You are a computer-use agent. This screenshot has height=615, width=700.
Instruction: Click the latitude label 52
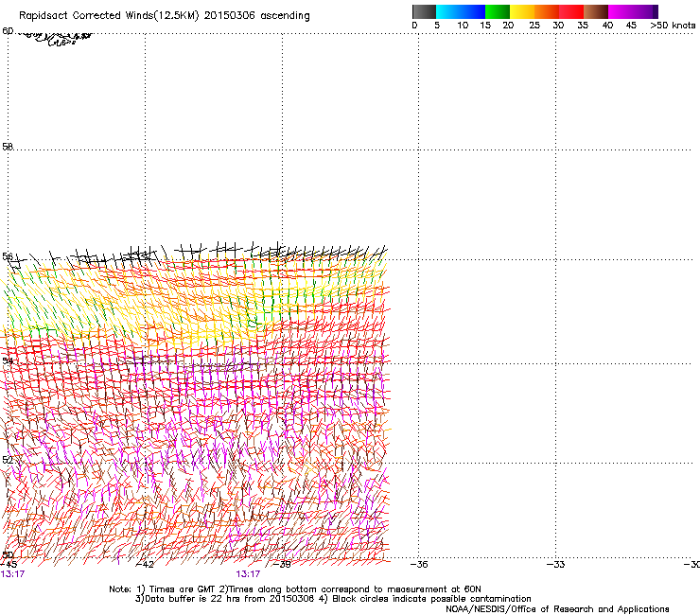8,460
